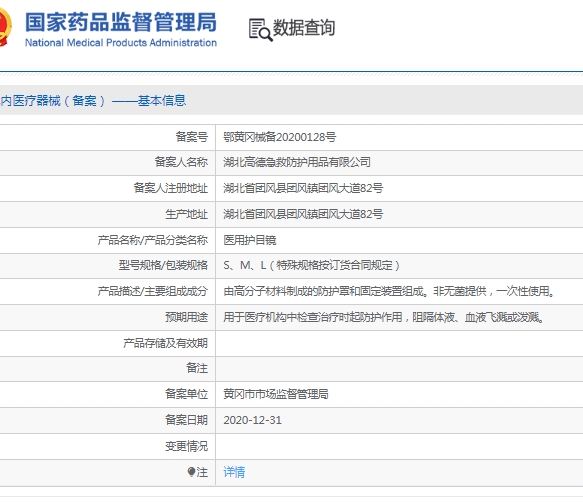Click the 备案日期 label
Viewport: 583px width, 503px height.
point(187,420)
